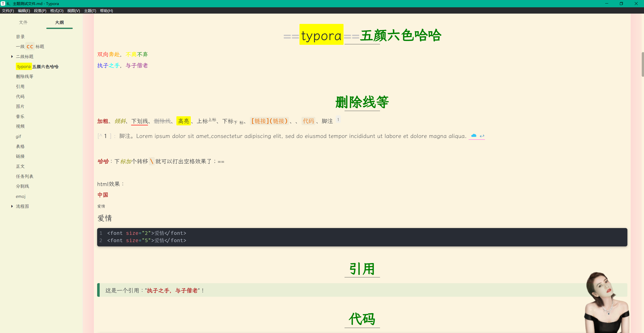Click the vertical scrollbar thumb
The width and height of the screenshot is (644, 333).
(x=642, y=64)
